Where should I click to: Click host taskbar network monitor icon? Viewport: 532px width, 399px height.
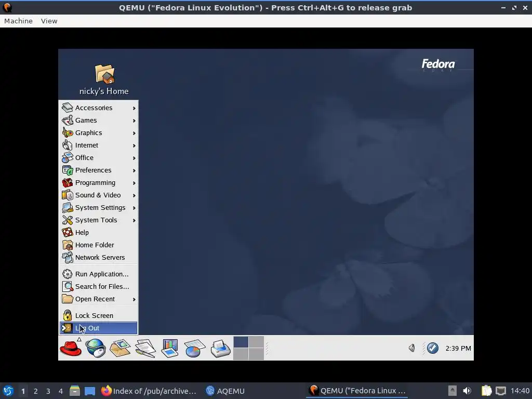coord(500,391)
